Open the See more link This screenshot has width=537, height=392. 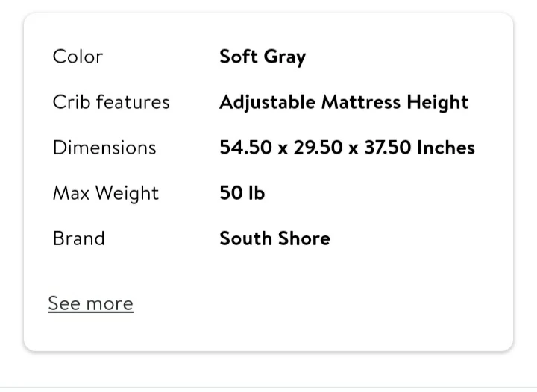point(90,303)
